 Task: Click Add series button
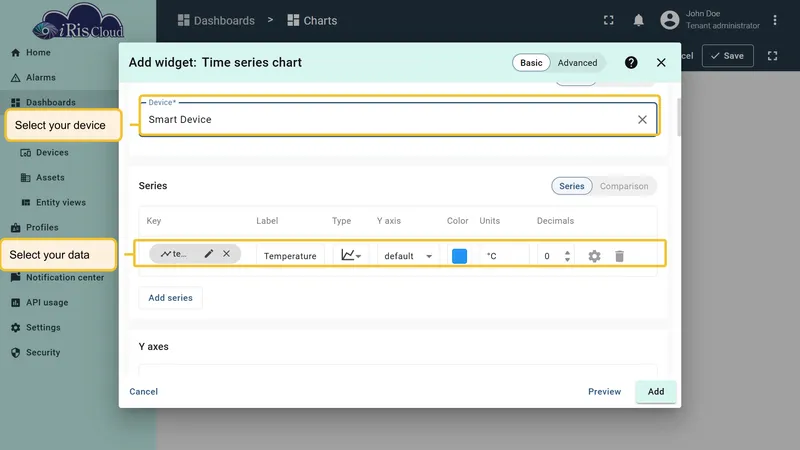tap(170, 298)
